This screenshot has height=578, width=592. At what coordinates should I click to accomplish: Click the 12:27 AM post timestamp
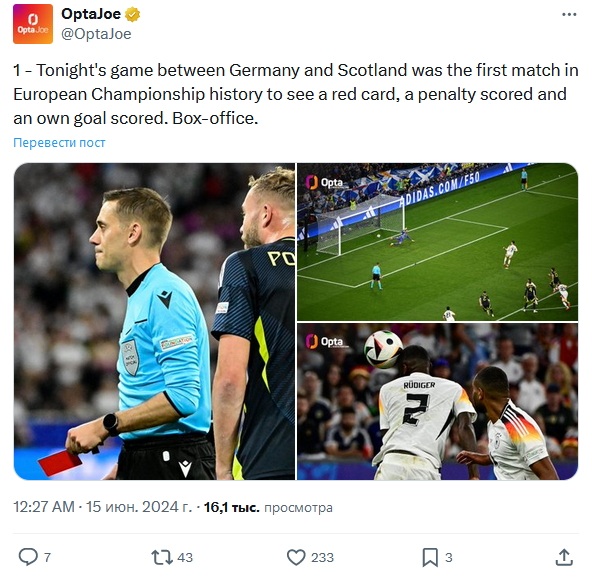tap(44, 507)
